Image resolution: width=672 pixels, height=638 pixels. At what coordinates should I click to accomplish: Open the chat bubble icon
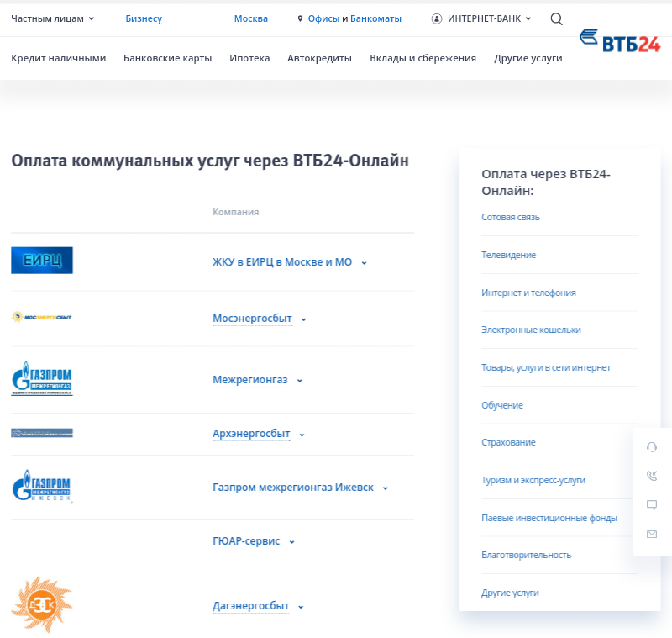(652, 505)
